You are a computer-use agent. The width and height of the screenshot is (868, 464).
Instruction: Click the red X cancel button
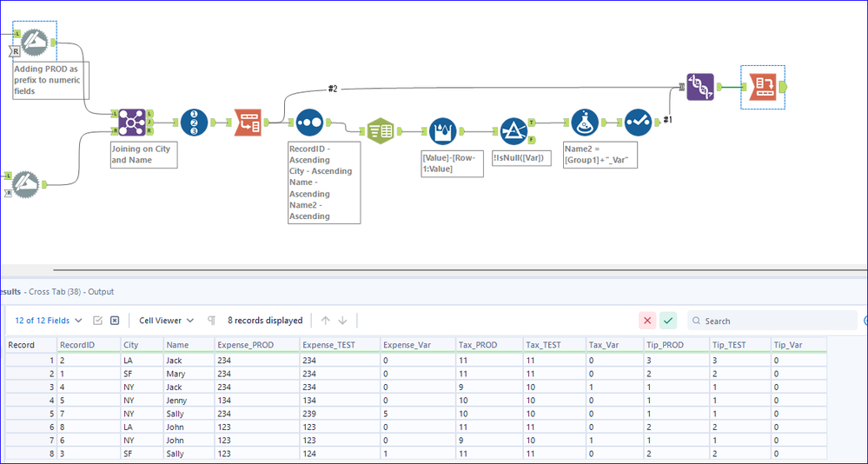point(647,321)
